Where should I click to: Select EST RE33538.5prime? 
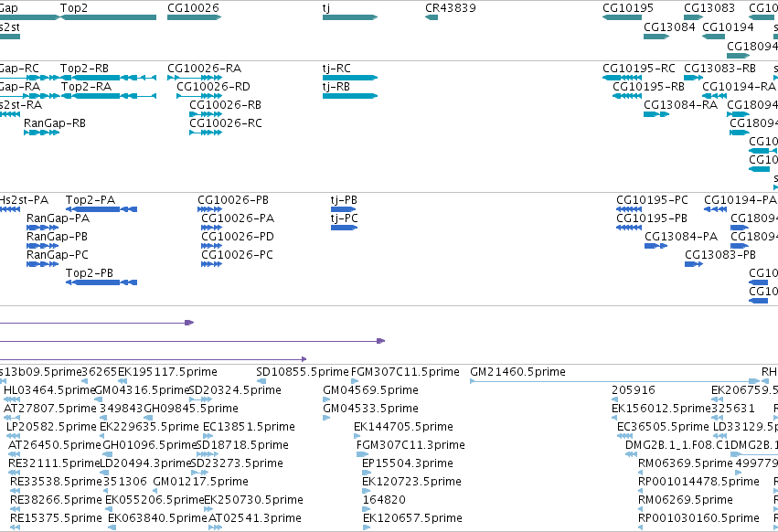click(x=56, y=482)
